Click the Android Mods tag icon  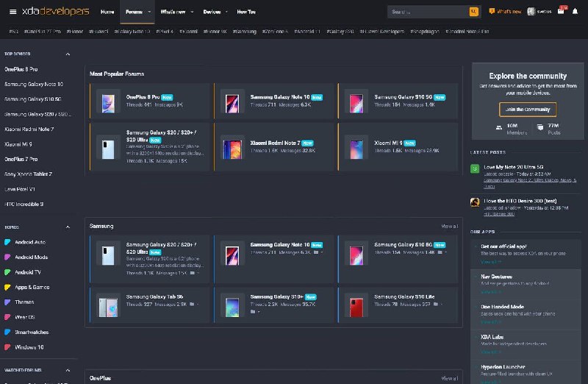pyautogui.click(x=7, y=257)
